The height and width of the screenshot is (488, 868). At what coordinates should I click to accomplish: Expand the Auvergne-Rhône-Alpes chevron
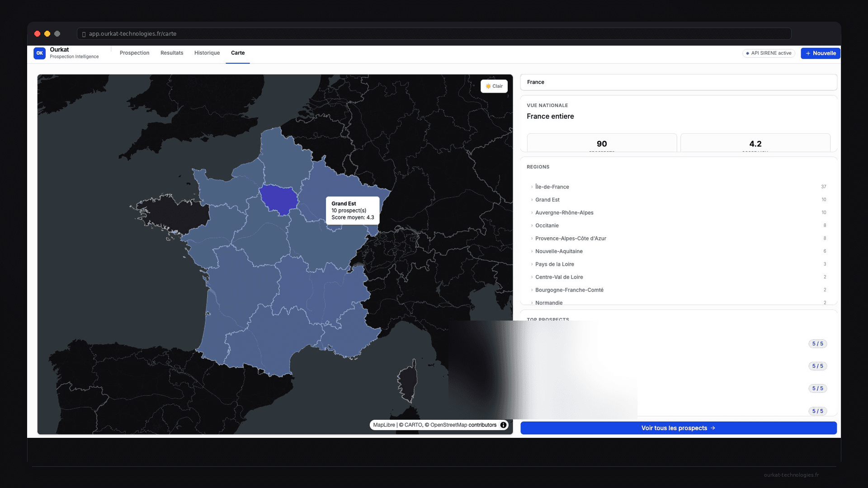click(532, 213)
